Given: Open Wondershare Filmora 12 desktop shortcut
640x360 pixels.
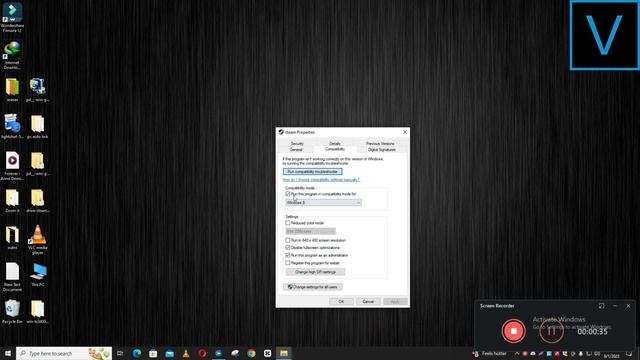Looking at the screenshot, I should (12, 17).
